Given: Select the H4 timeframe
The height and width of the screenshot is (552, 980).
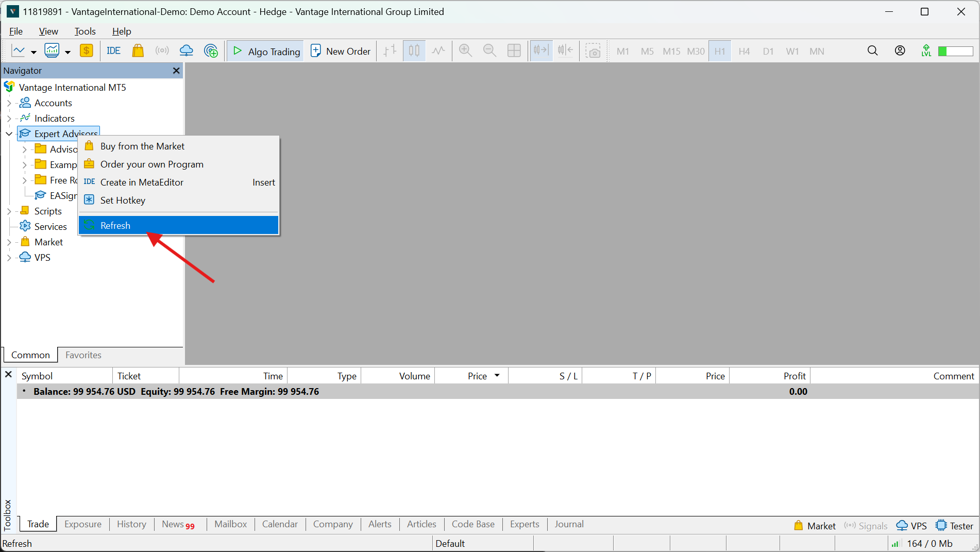Looking at the screenshot, I should 744,51.
